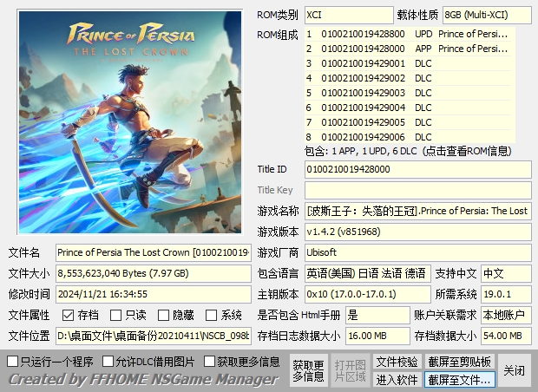
Task: Select DLC entry ending 9429006
Action: pos(408,137)
